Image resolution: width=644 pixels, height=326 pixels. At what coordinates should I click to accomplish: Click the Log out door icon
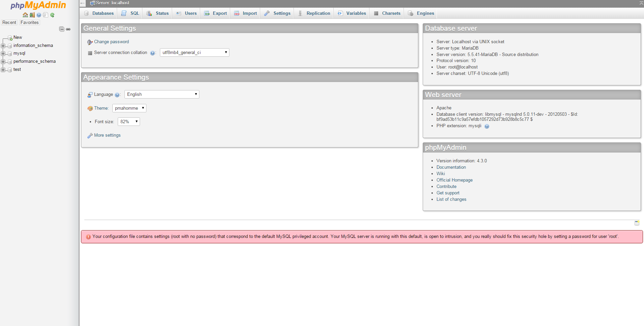pos(32,15)
